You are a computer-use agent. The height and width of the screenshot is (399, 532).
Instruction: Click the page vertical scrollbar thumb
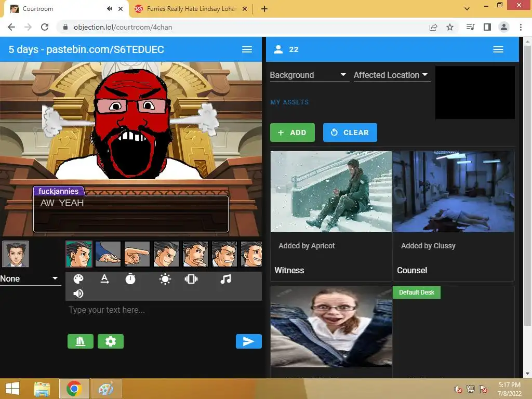[527, 185]
